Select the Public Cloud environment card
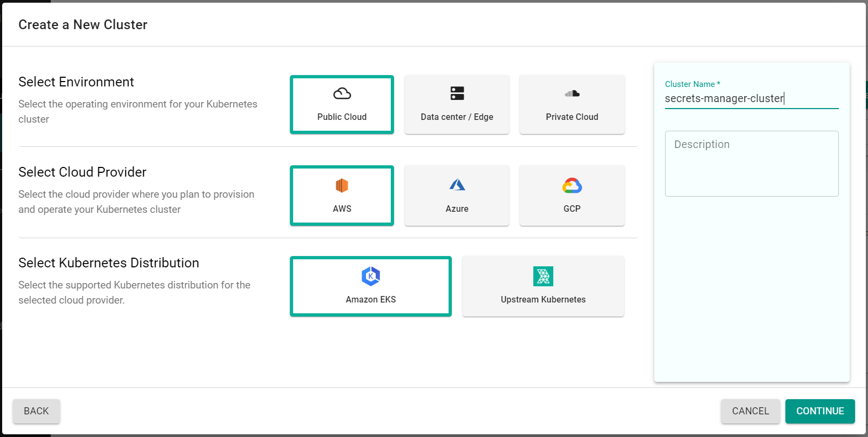The image size is (868, 437). 342,104
